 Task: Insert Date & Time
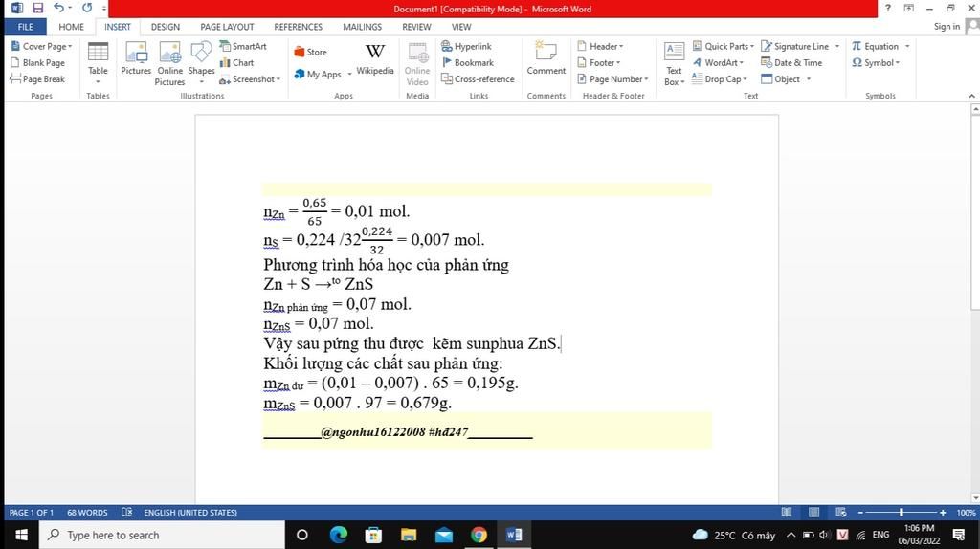coord(791,62)
